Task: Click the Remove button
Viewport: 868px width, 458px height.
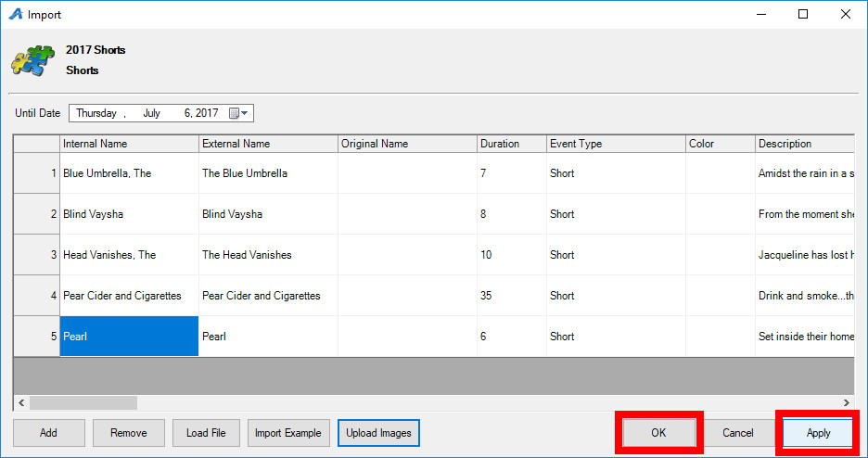Action: click(128, 433)
